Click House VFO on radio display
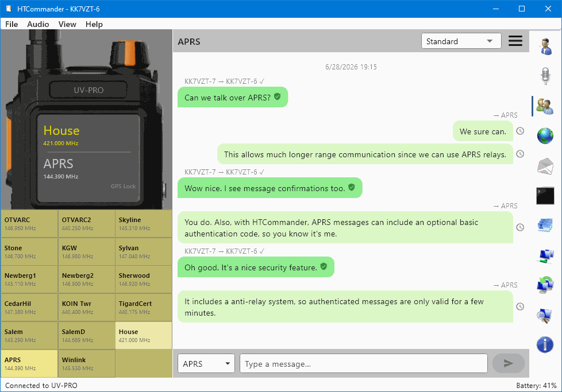Screen dimensions: 562x392 pyautogui.click(x=61, y=135)
